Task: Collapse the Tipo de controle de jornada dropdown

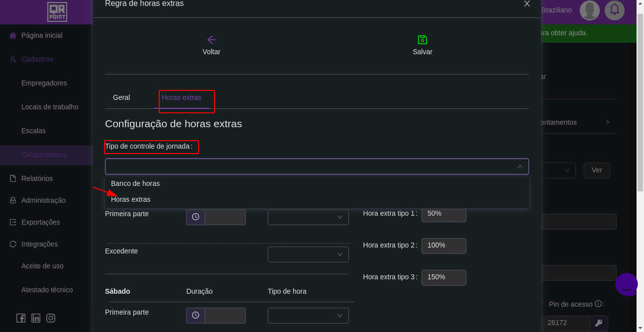Action: pyautogui.click(x=520, y=166)
